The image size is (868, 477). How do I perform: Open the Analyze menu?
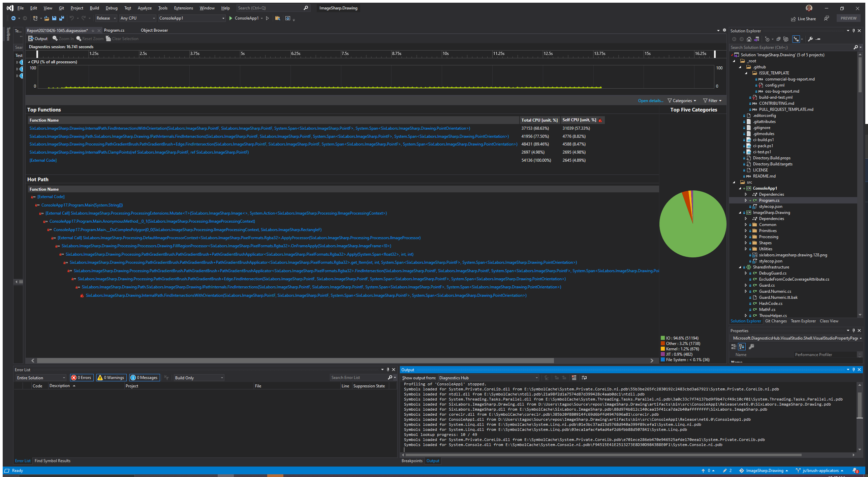[x=145, y=8]
